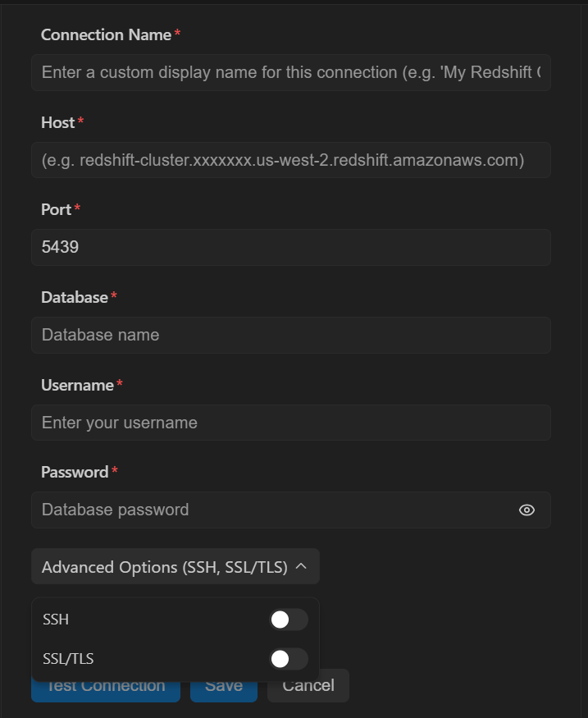Click the Password field label
Screen dimensions: 588x718
tap(75, 472)
